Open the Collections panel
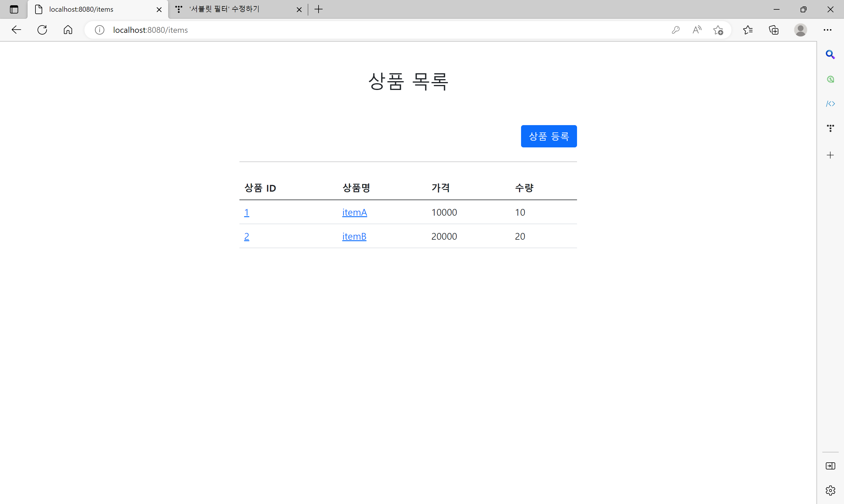This screenshot has width=844, height=504. click(774, 30)
